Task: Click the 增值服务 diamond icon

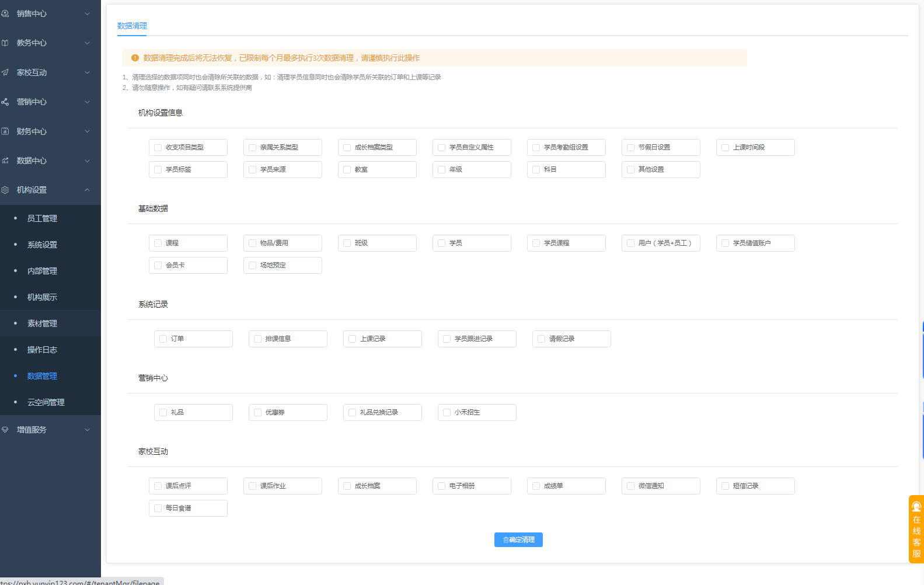Action: pos(5,430)
